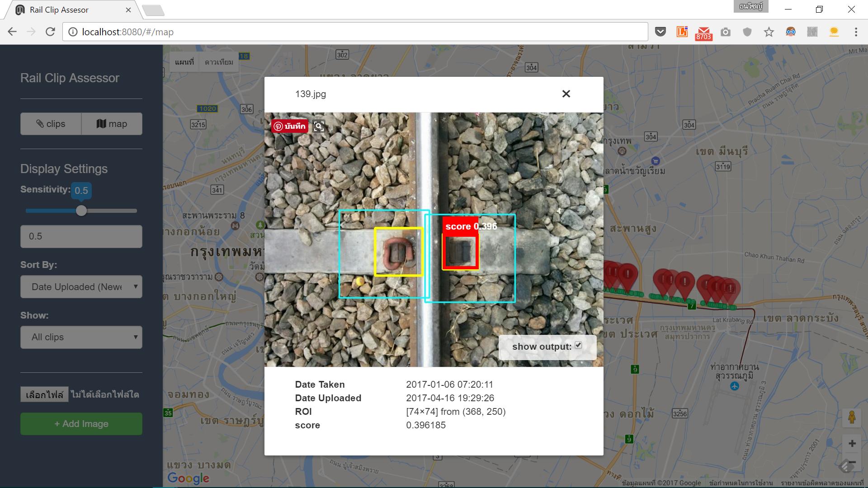Select the แผนที่ map view tab
868x488 pixels.
click(184, 61)
